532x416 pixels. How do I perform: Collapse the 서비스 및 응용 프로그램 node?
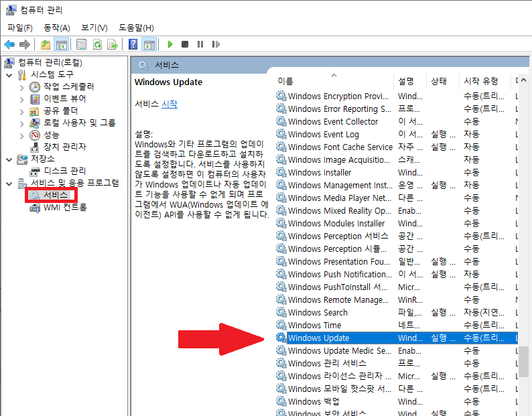pyautogui.click(x=9, y=184)
